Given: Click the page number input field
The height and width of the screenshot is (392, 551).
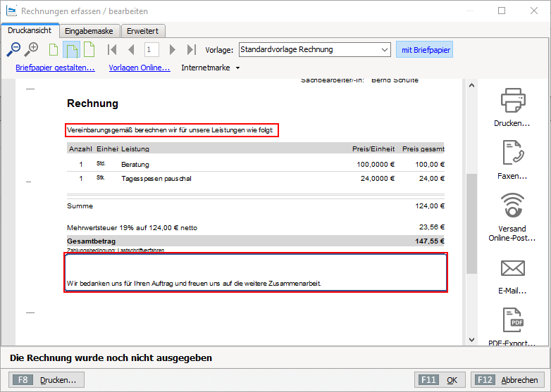Looking at the screenshot, I should pos(151,49).
